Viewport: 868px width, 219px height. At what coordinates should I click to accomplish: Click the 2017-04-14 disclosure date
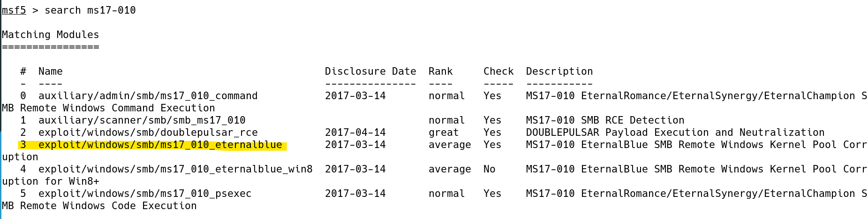(355, 133)
